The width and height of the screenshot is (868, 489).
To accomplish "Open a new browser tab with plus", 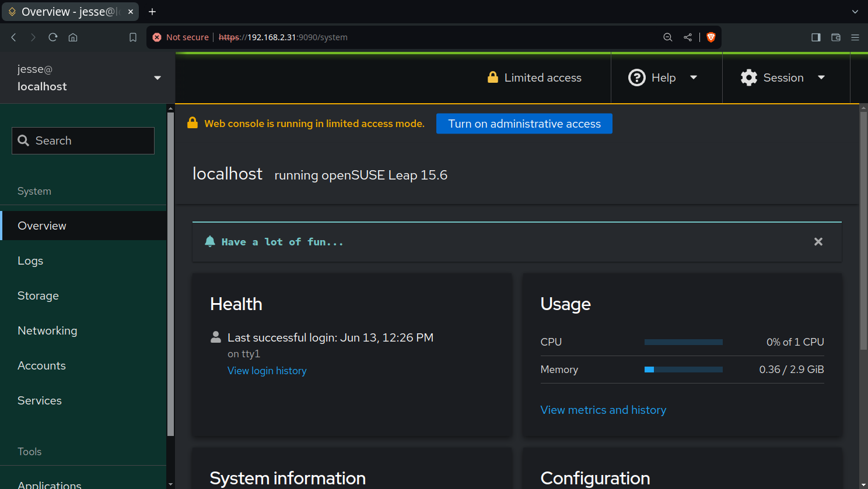I will pyautogui.click(x=152, y=12).
